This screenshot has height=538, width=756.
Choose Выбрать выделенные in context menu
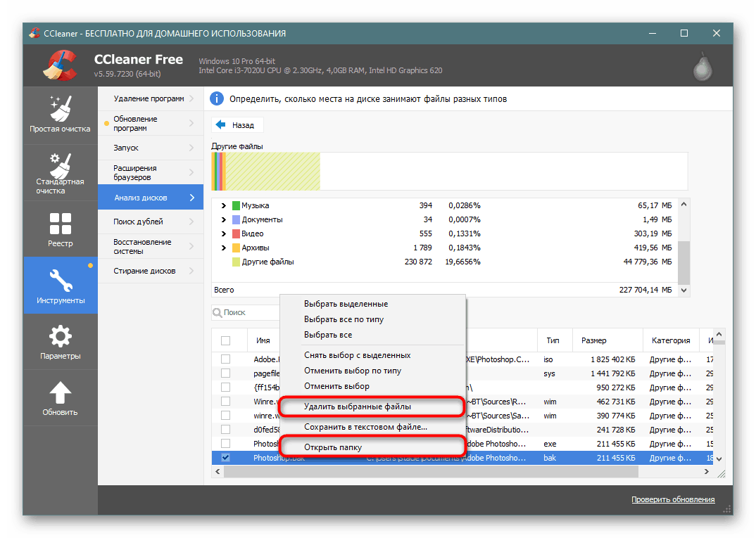click(x=372, y=304)
